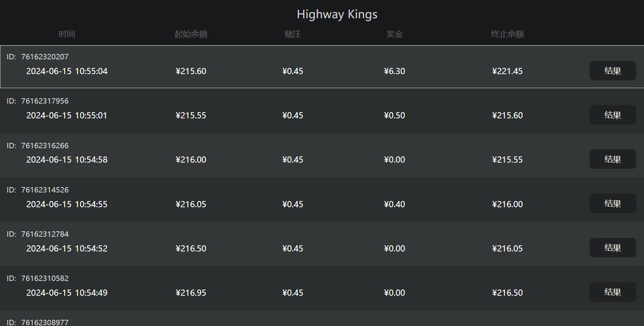Select the ID 76162317956 label
This screenshot has width=644, height=326.
pyautogui.click(x=38, y=101)
